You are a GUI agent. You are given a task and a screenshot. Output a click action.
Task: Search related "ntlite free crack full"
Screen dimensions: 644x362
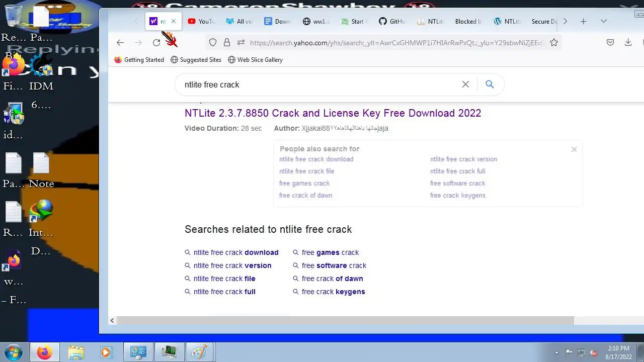pos(224,292)
